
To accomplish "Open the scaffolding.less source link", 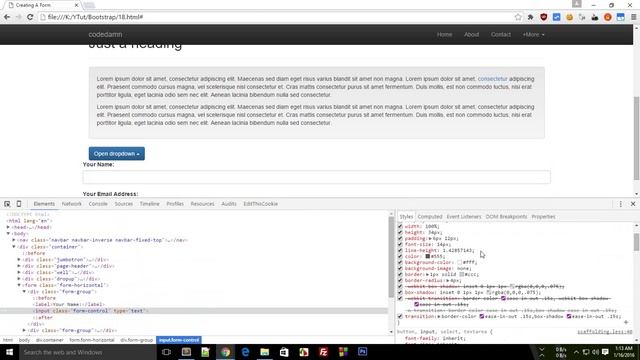I will pos(605,332).
